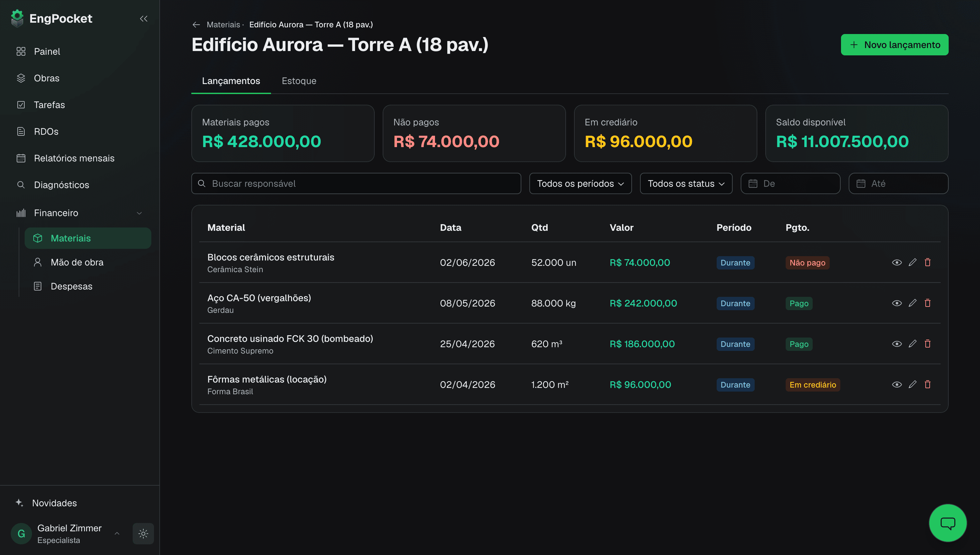Image resolution: width=980 pixels, height=555 pixels.
Task: Edit the Blocos cerâmicos estruturais entry
Action: [913, 262]
